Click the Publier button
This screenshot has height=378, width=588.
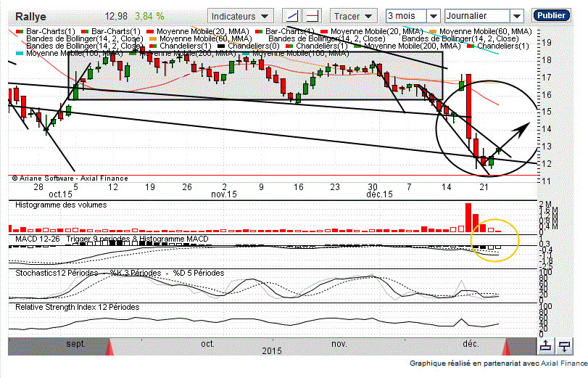point(551,15)
